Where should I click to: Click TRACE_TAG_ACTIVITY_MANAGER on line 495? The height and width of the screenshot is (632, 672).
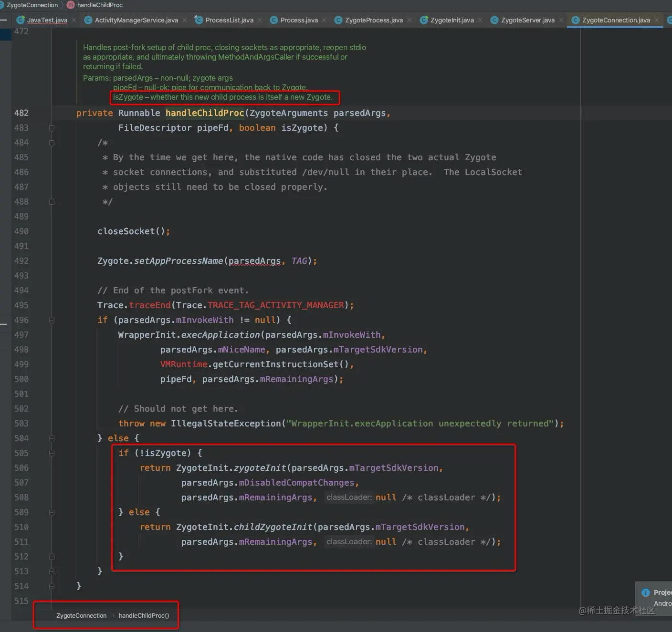point(275,305)
